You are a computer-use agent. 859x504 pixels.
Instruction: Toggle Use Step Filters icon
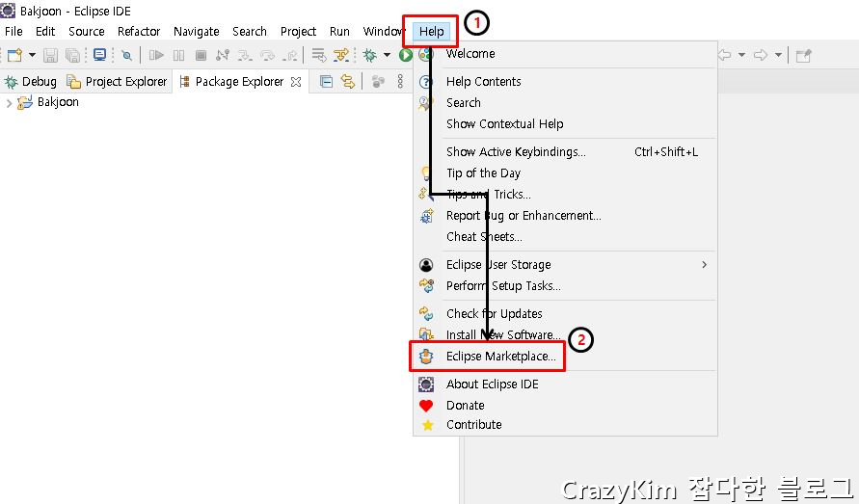click(341, 55)
